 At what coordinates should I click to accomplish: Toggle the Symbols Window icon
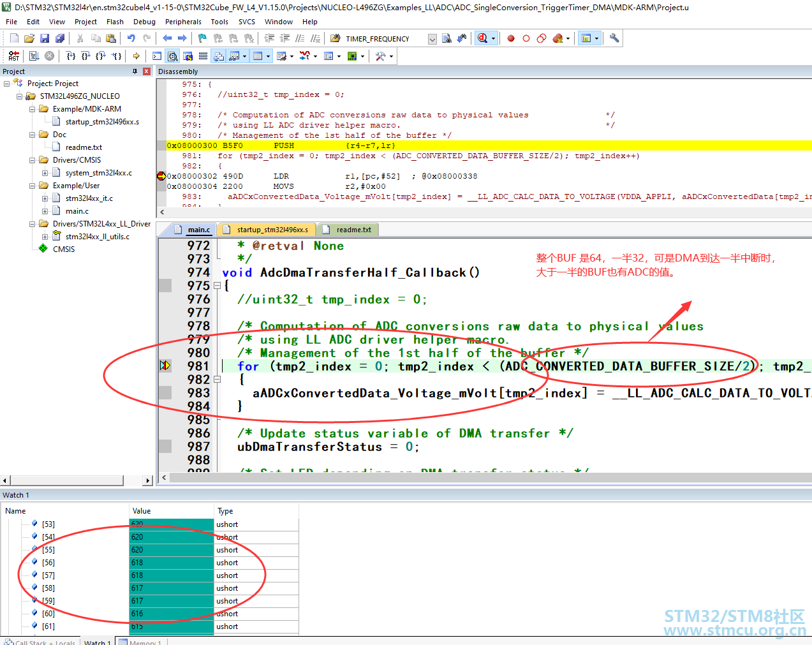click(x=188, y=56)
